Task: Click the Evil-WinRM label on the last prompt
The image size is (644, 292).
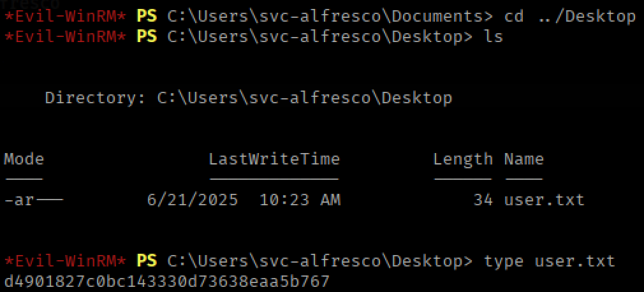Action: point(65,261)
